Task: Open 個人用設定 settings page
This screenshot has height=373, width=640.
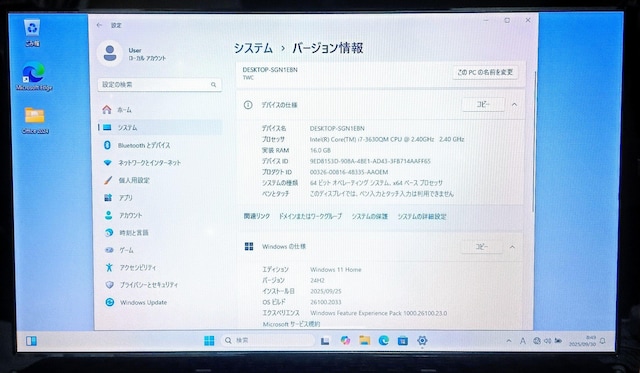Action: pyautogui.click(x=160, y=180)
